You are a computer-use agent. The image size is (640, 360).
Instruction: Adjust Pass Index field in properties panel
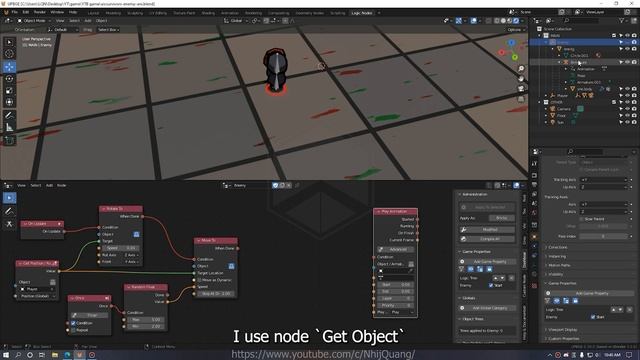603,236
